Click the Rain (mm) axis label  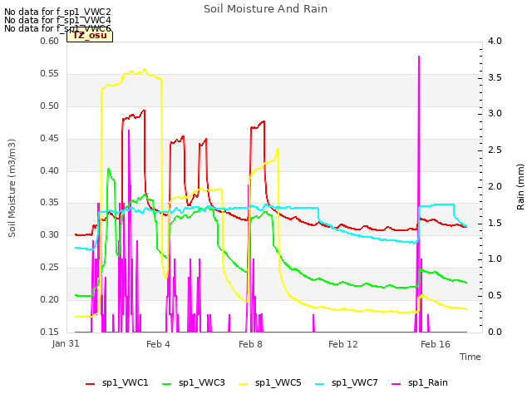pyautogui.click(x=520, y=187)
